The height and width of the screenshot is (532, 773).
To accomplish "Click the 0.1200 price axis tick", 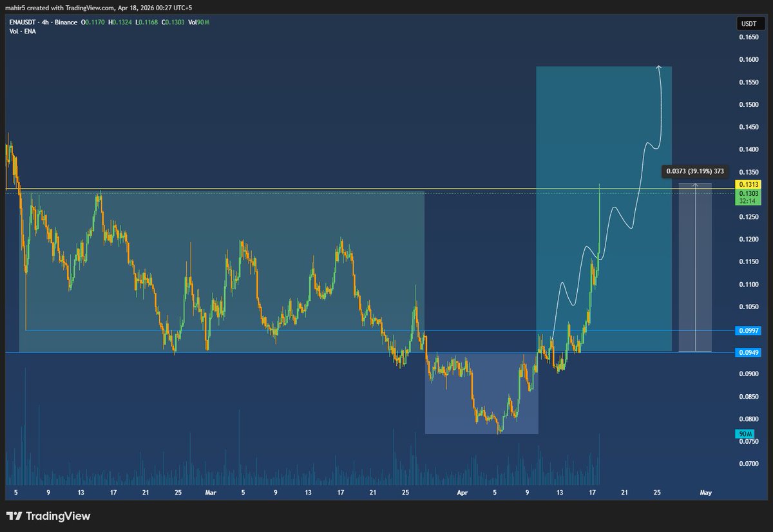I will tap(749, 240).
